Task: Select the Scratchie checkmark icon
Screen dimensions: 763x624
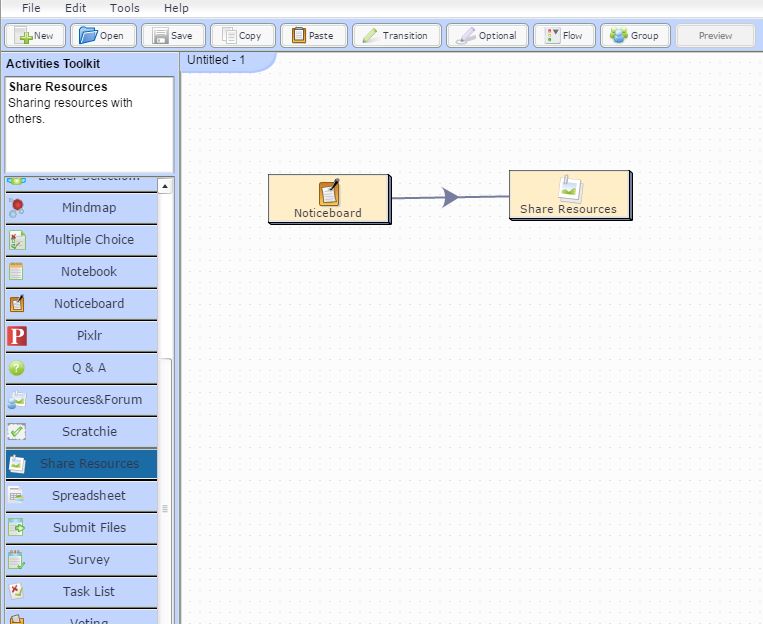Action: 16,432
